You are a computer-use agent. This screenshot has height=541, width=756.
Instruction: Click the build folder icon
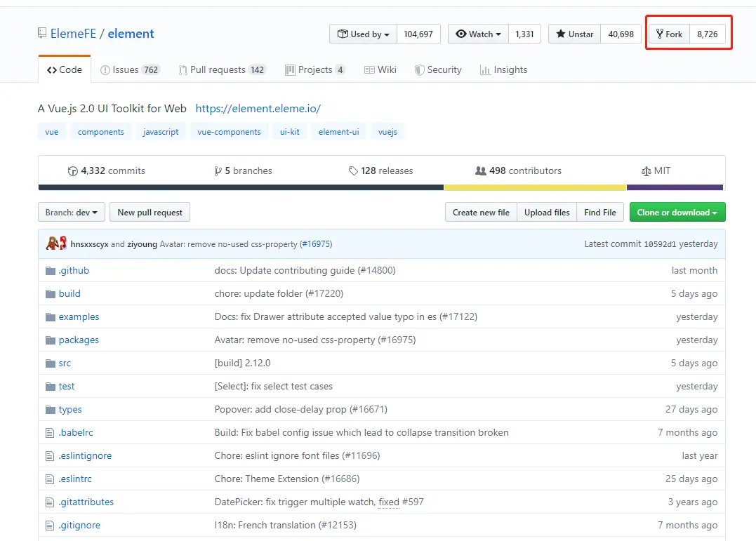[50, 293]
